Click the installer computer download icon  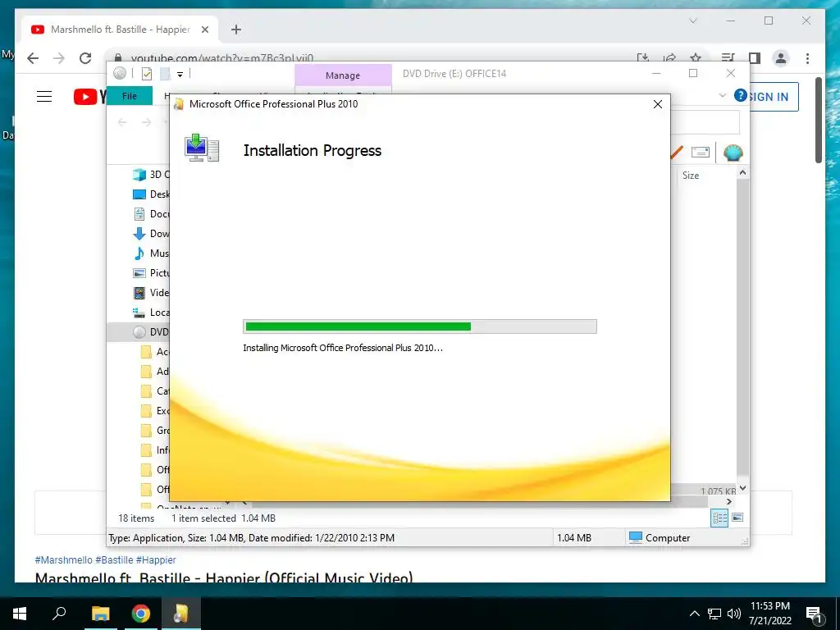pos(202,148)
